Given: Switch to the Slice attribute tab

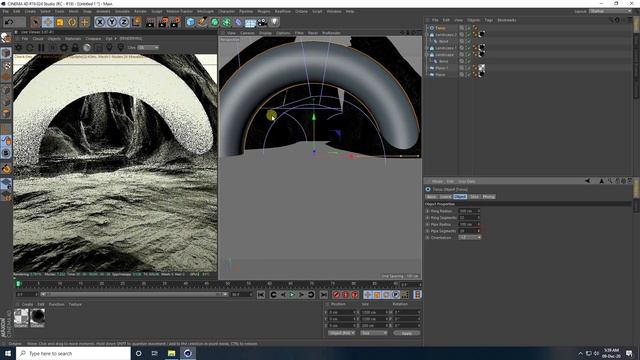Looking at the screenshot, I should (474, 197).
